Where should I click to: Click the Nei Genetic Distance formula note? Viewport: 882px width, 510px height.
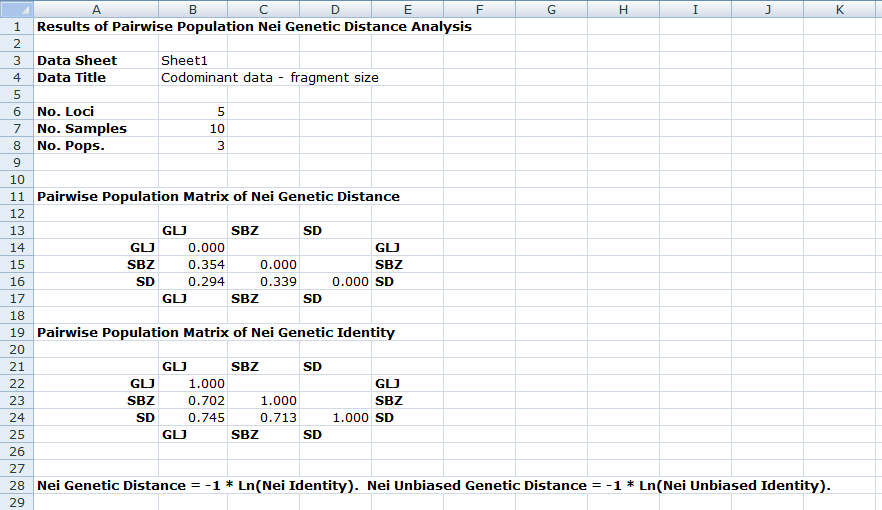point(434,485)
